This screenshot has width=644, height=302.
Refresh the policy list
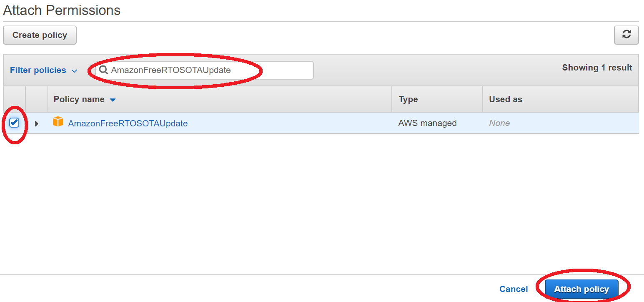click(x=626, y=35)
